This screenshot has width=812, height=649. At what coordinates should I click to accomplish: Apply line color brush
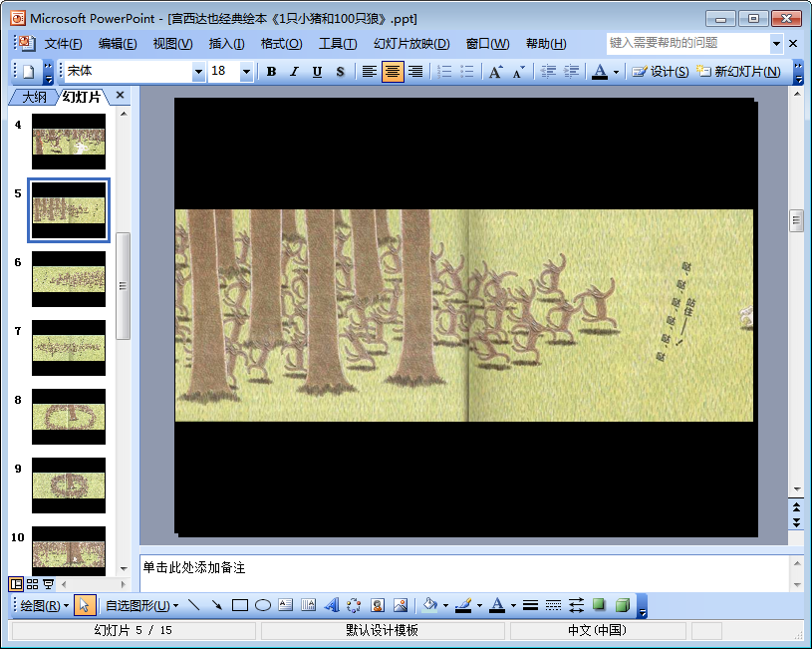coord(463,605)
